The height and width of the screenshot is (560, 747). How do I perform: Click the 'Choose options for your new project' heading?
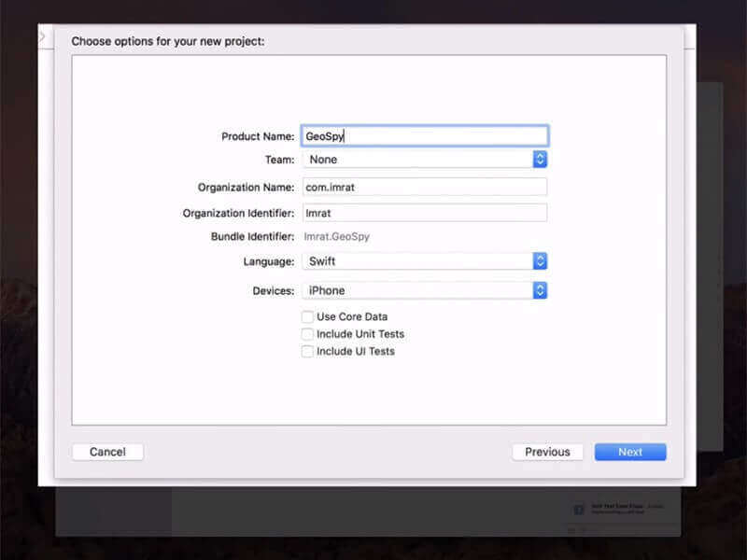tap(168, 41)
